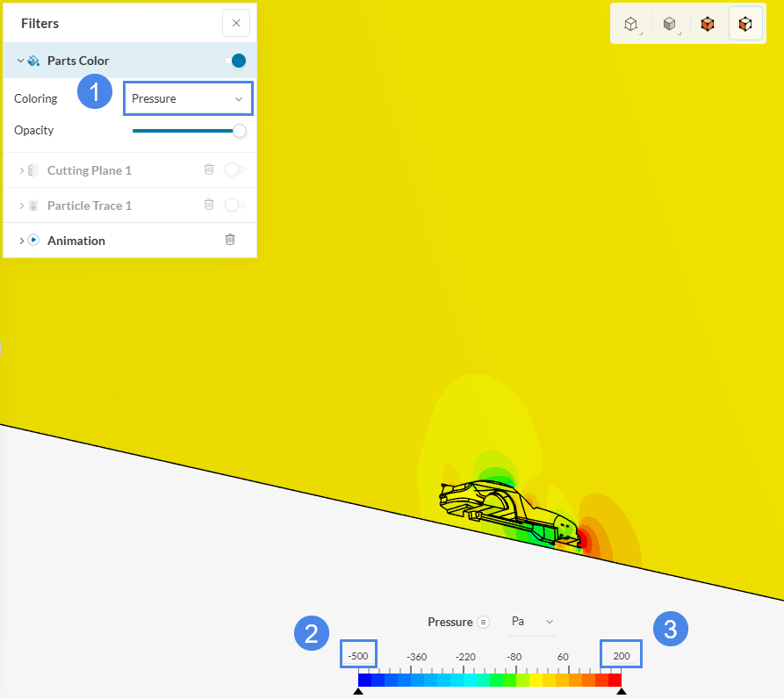Open the Pressure legend settings icon

click(x=483, y=622)
